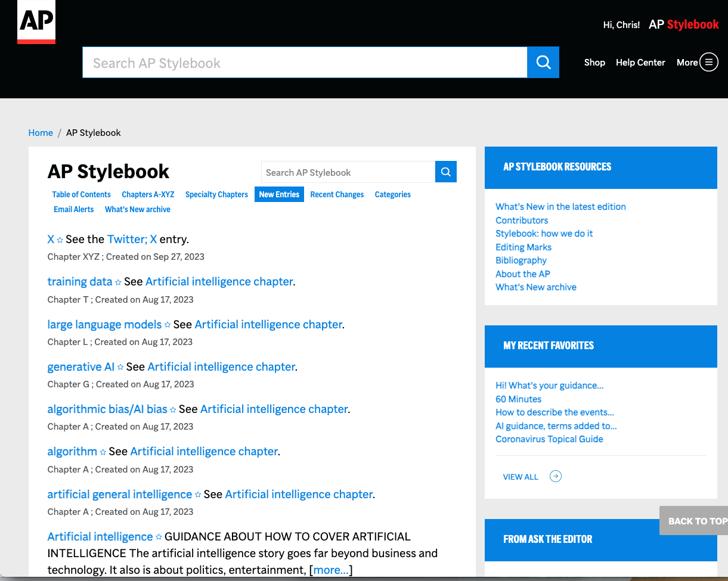This screenshot has width=728, height=581.
Task: Click the BACK TO TOP button
Action: click(694, 521)
